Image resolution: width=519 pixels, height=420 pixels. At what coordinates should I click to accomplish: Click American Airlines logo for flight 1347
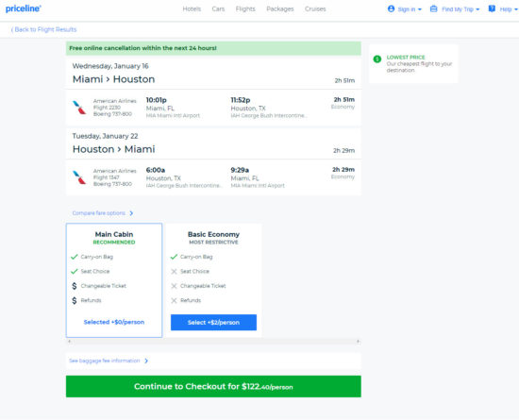79,177
